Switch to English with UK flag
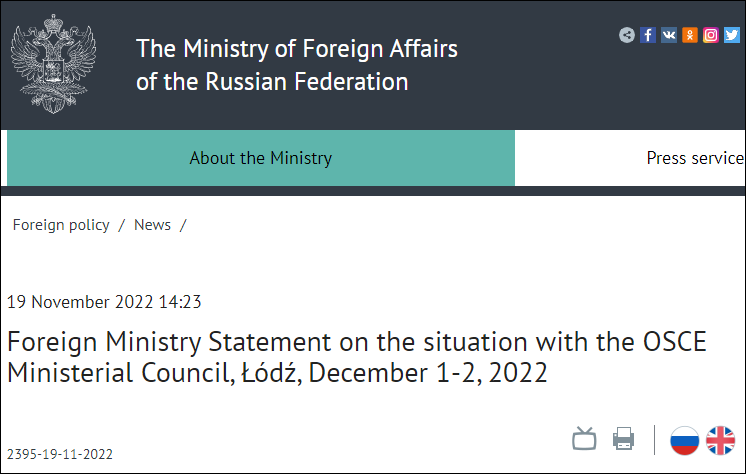 [721, 439]
